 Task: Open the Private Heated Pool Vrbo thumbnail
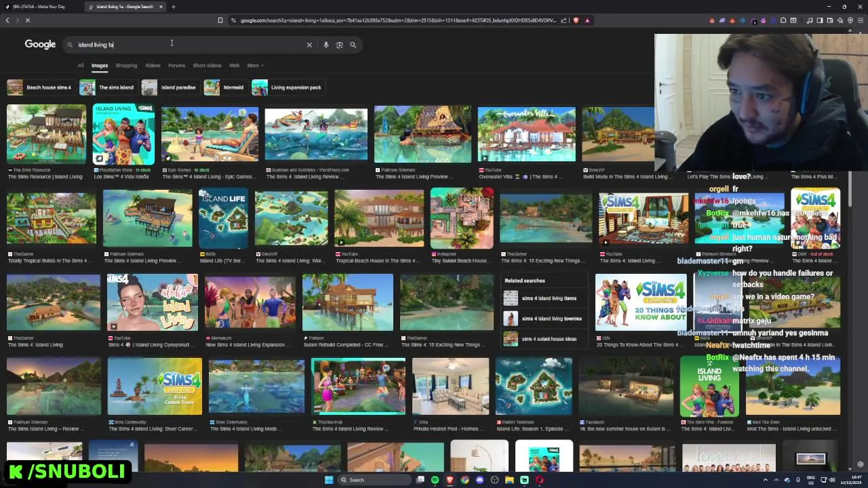point(450,386)
